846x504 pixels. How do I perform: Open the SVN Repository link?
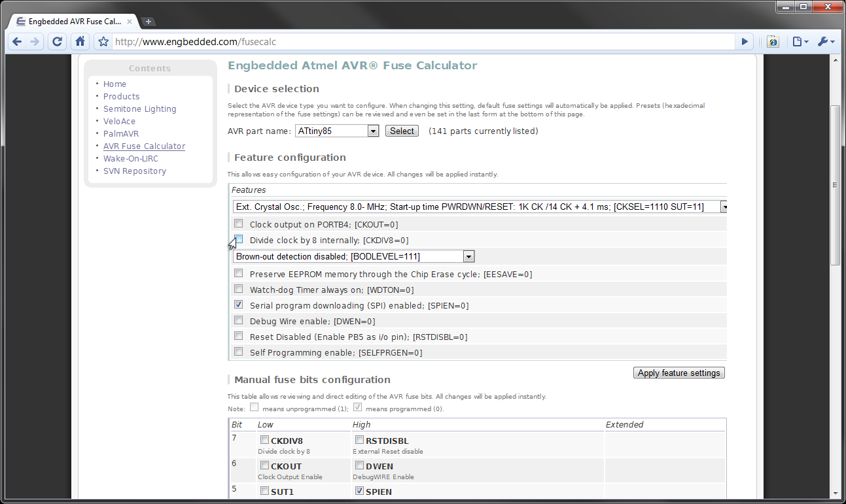pos(135,171)
